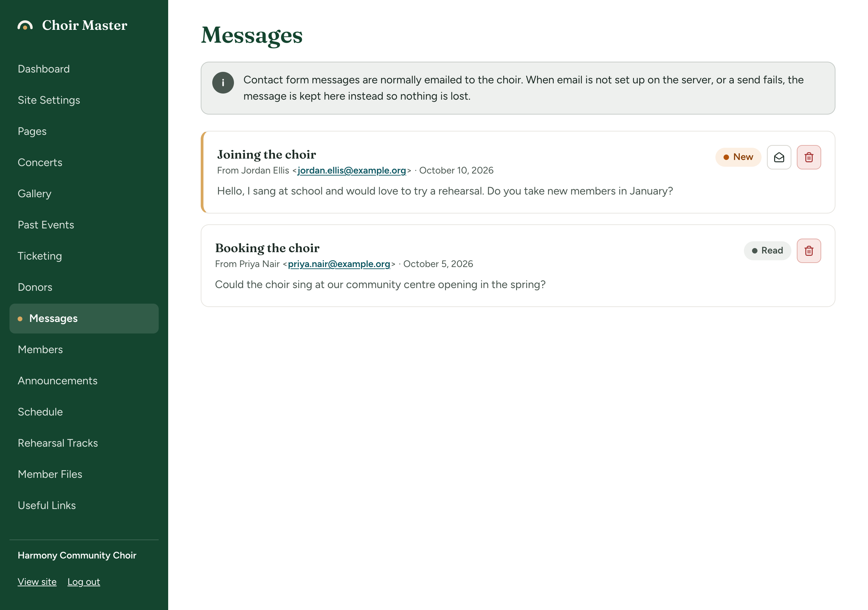Email jordan.ellis@example.org via the link

pyautogui.click(x=352, y=170)
